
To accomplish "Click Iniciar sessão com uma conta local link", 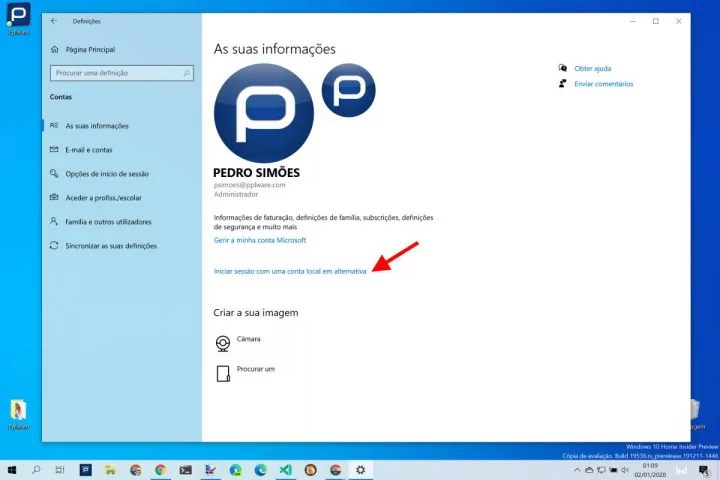I will [x=290, y=271].
